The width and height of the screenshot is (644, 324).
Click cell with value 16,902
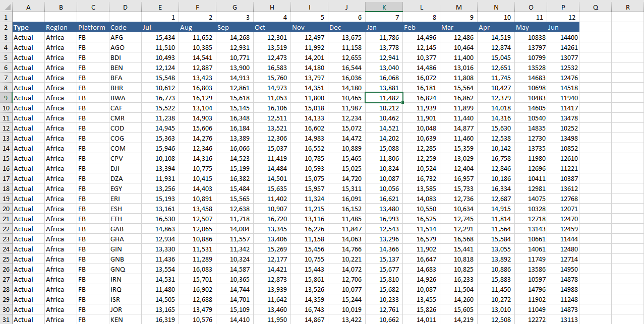click(197, 289)
